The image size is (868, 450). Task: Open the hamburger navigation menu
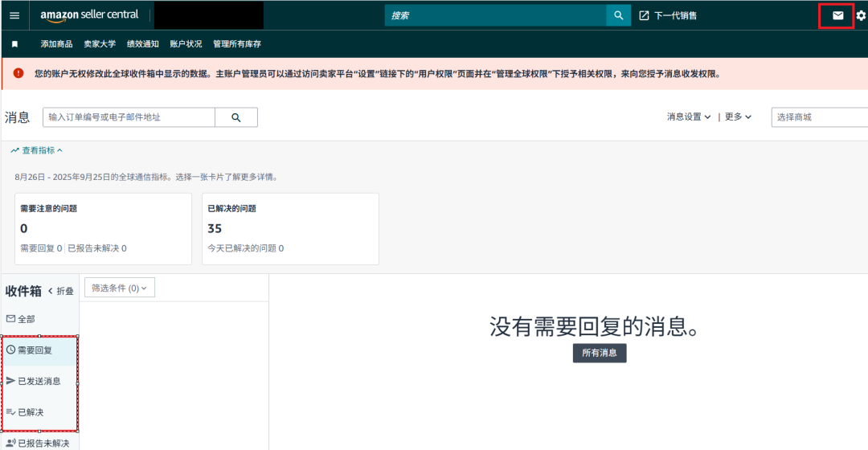click(14, 15)
